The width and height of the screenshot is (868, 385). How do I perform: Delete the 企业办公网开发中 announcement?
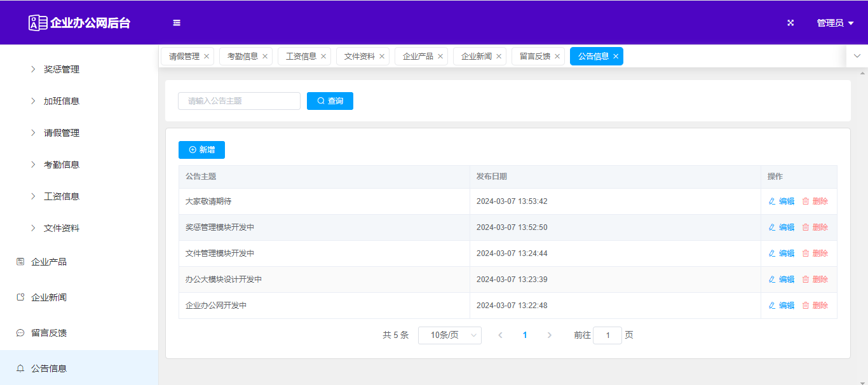[x=815, y=306]
